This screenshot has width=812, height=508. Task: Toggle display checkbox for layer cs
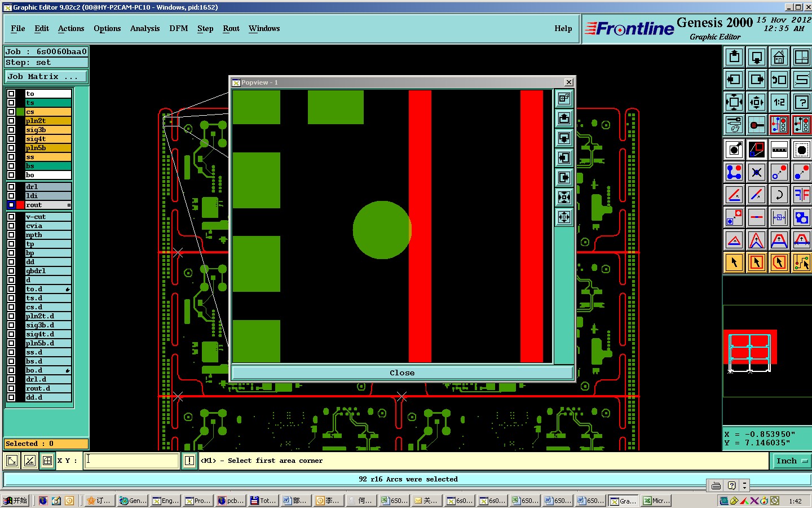(11, 112)
